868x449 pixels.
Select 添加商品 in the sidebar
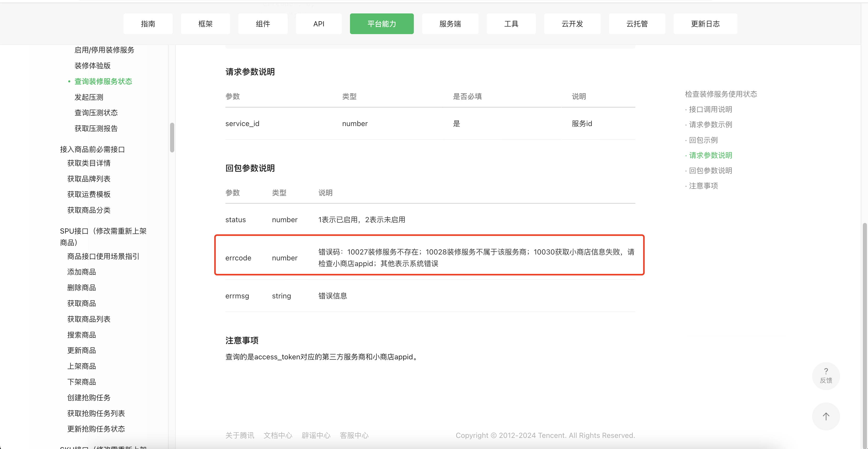(x=81, y=272)
